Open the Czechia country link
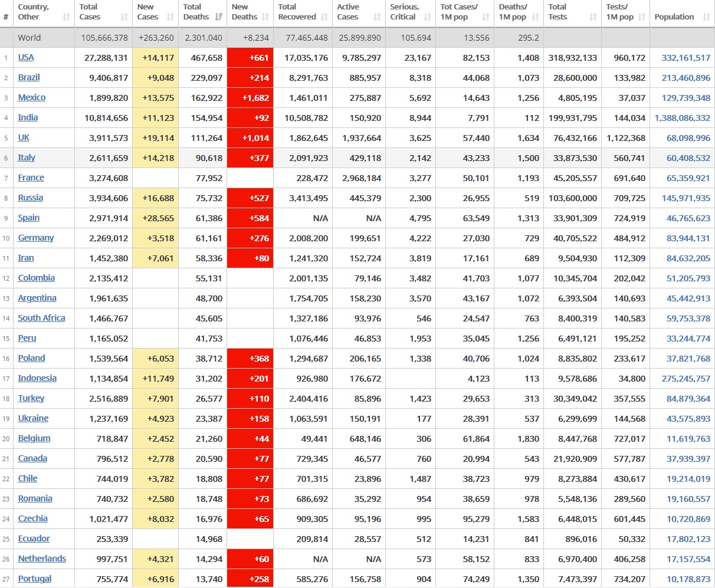 pyautogui.click(x=33, y=518)
